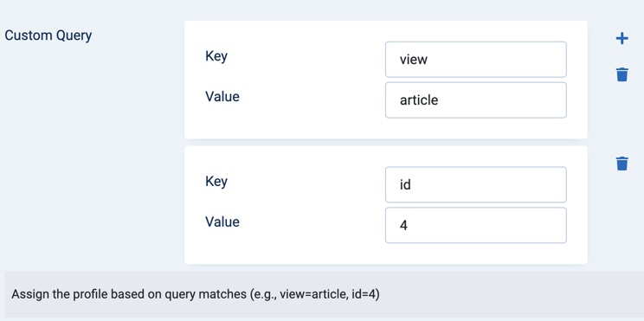Click the 'Value' label in the first query card
644x321 pixels.
tap(222, 96)
